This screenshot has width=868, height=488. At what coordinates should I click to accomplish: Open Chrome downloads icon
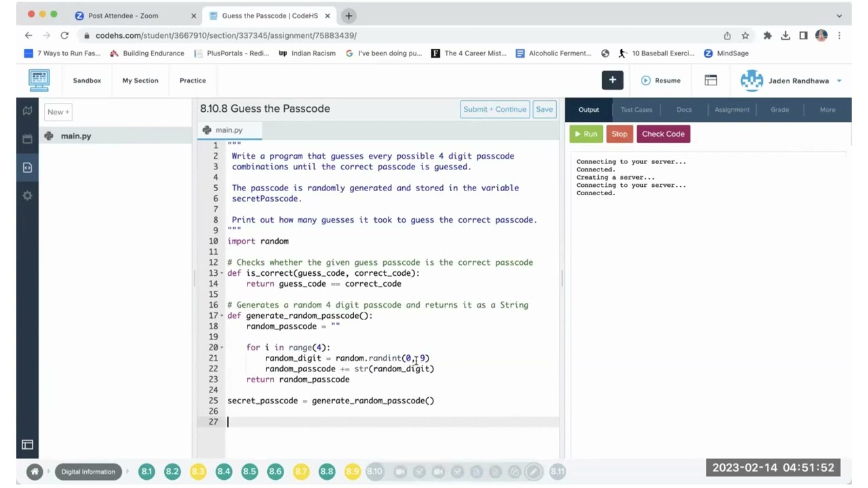point(785,35)
